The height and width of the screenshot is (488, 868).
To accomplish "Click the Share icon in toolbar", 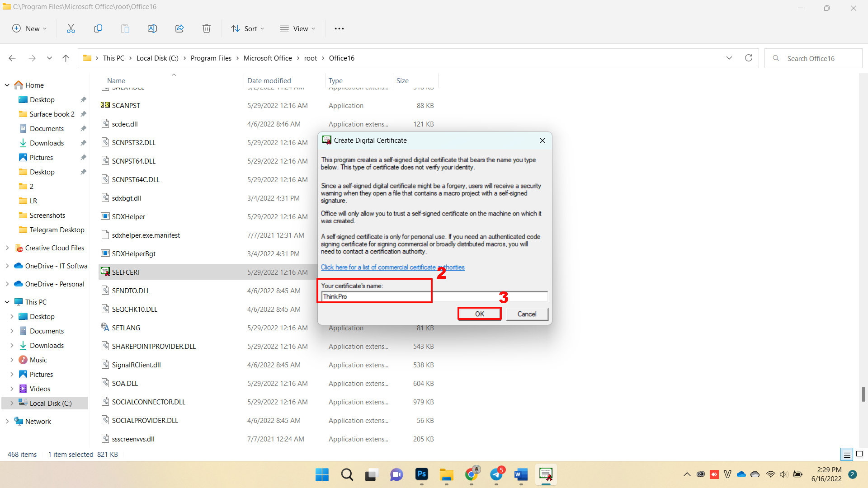I will coord(179,28).
